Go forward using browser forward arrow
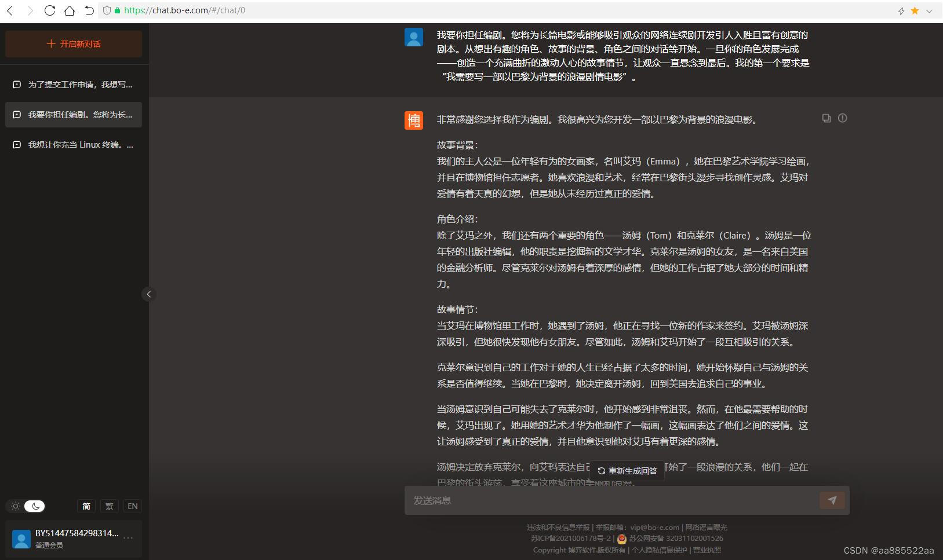The height and width of the screenshot is (560, 943). pyautogui.click(x=30, y=10)
